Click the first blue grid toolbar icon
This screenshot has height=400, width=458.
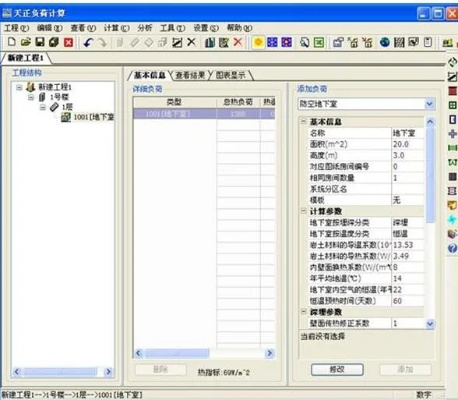point(272,42)
